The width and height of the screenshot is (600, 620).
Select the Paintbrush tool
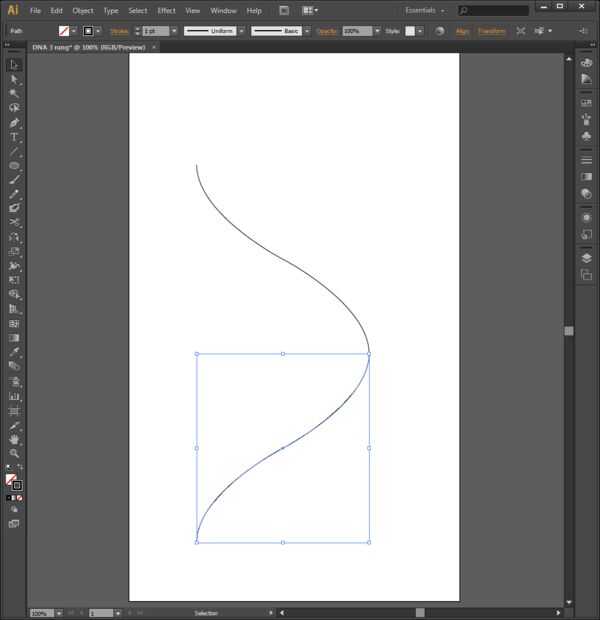(14, 180)
